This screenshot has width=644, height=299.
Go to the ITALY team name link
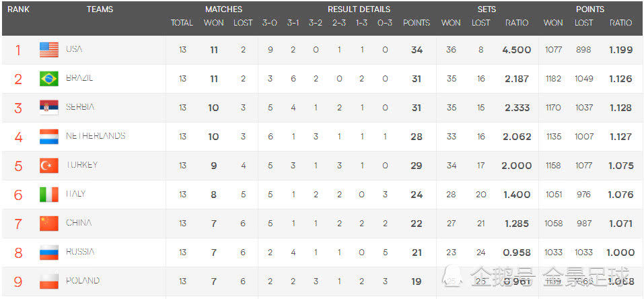point(75,194)
